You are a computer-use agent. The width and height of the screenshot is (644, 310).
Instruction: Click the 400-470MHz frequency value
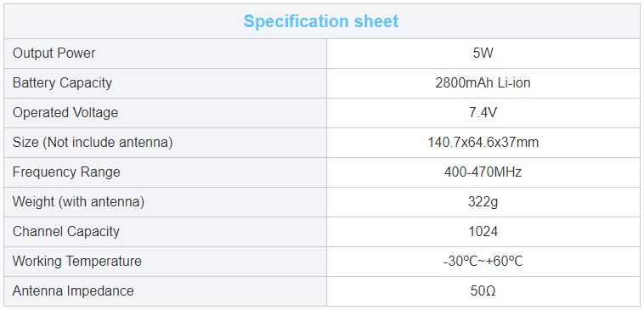click(x=483, y=172)
